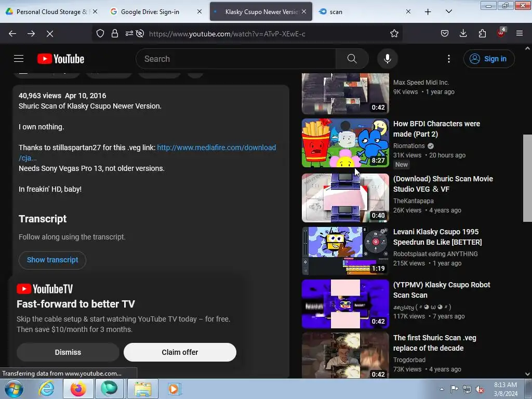Viewport: 532px width, 399px height.
Task: Open the tracking protection shield icon
Action: click(100, 34)
